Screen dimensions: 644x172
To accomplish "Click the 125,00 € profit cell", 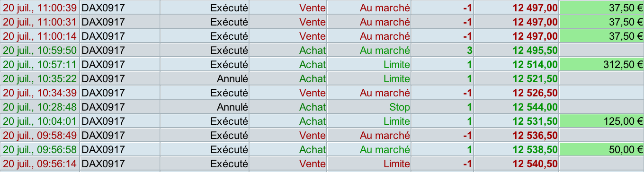I will click(601, 121).
